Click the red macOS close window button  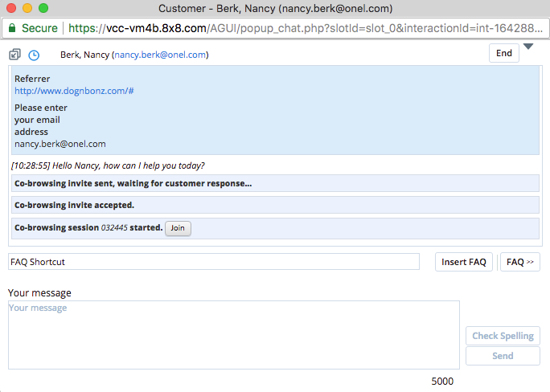pos(11,8)
